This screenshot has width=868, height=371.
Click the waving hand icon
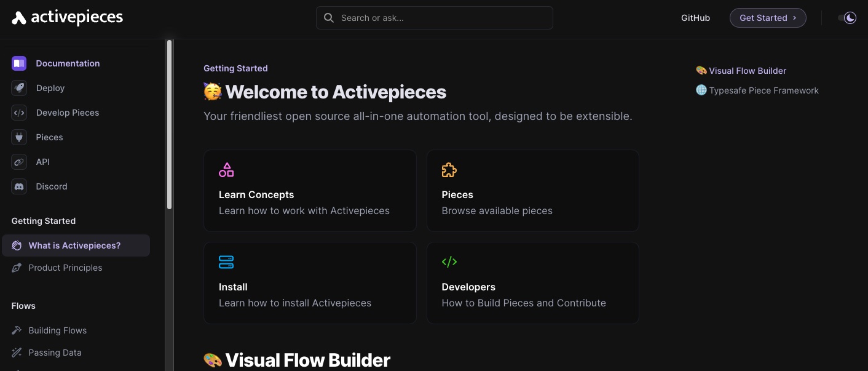pos(17,245)
